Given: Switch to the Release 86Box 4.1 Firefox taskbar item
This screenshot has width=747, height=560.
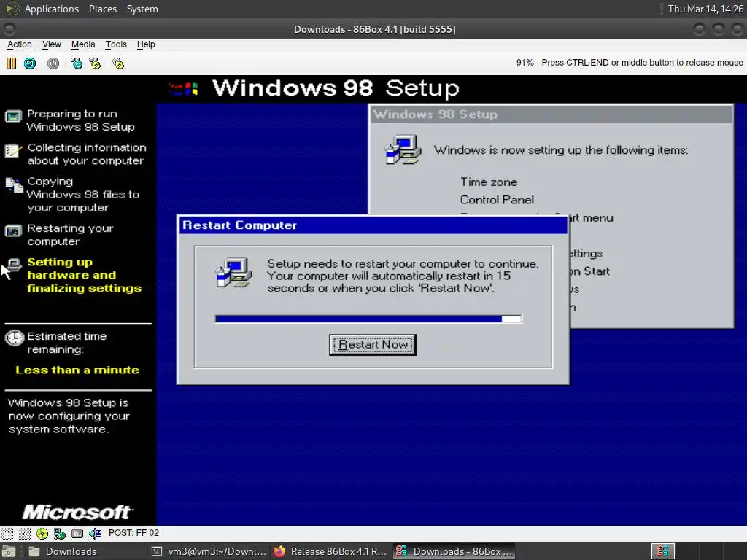Looking at the screenshot, I should point(330,551).
